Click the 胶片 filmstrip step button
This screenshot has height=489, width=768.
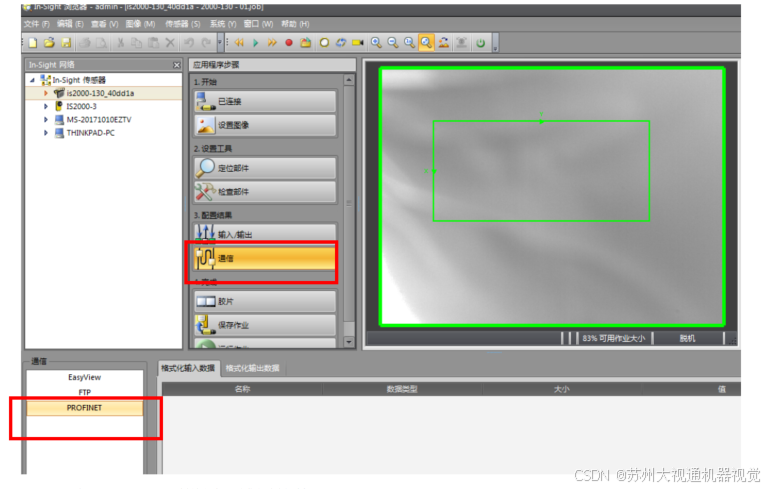pos(265,301)
